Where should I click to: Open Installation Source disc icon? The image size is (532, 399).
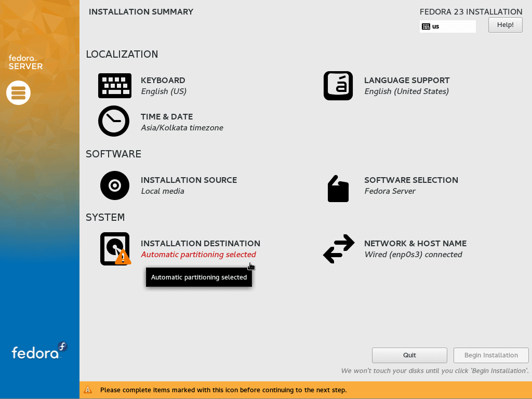point(114,185)
